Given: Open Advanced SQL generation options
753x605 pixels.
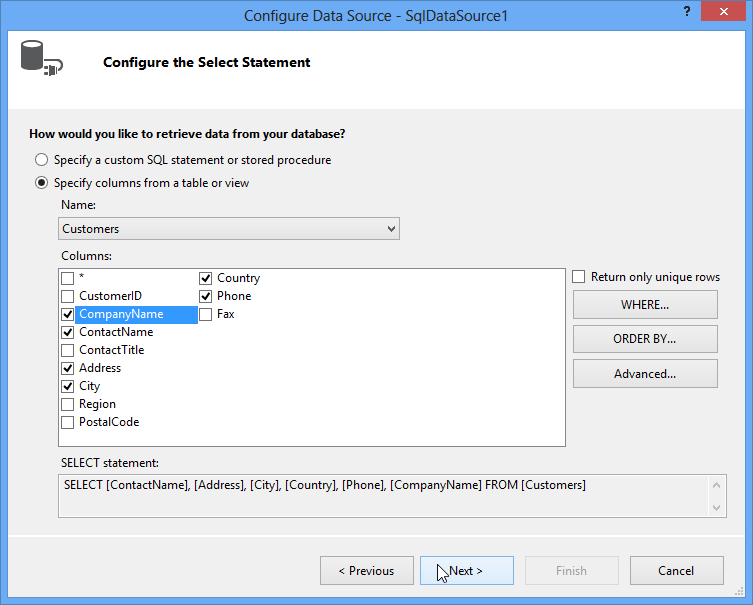Looking at the screenshot, I should [645, 374].
